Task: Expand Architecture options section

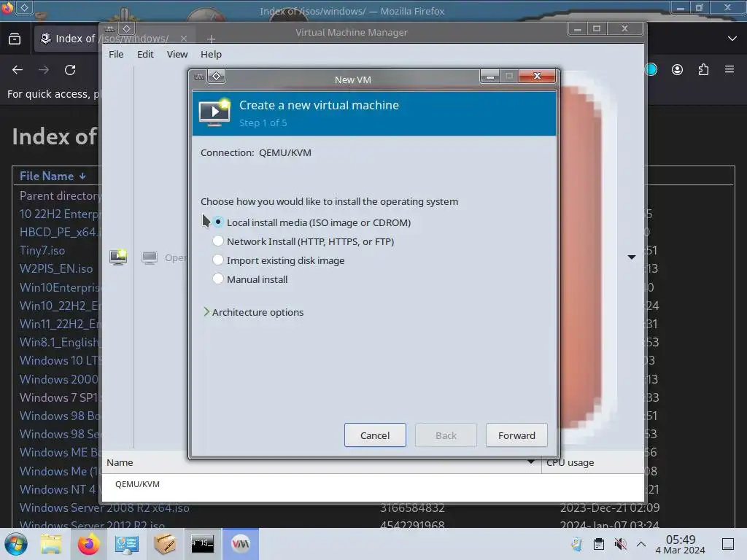Action: click(x=253, y=312)
